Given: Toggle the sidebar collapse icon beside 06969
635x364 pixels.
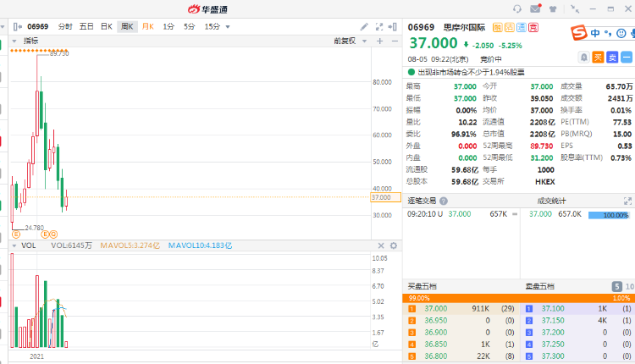Looking at the screenshot, I should 17,26.
